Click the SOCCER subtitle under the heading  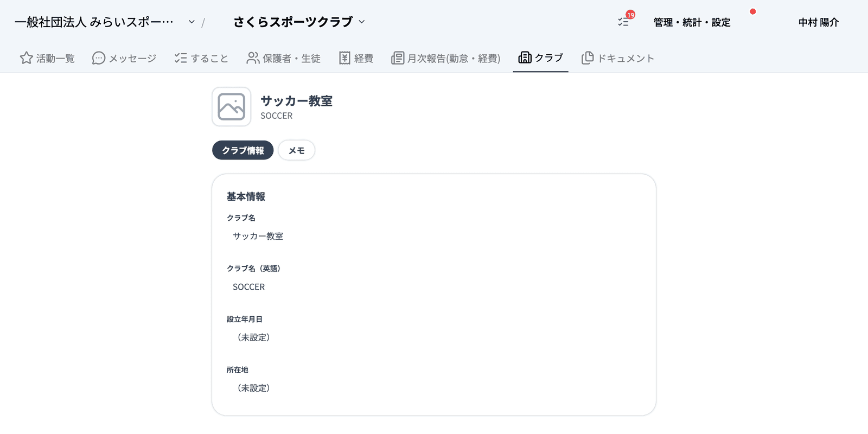click(277, 116)
